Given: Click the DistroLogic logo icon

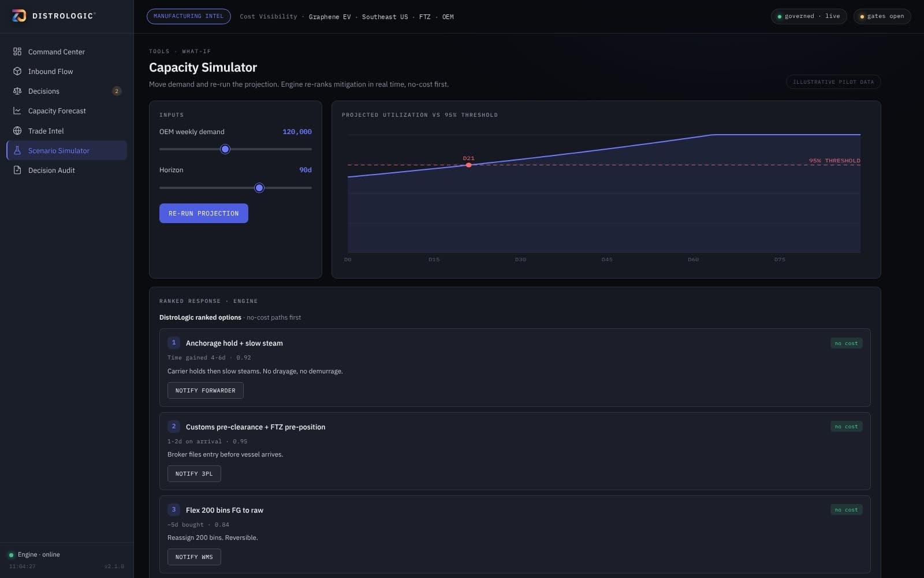Looking at the screenshot, I should 19,16.
